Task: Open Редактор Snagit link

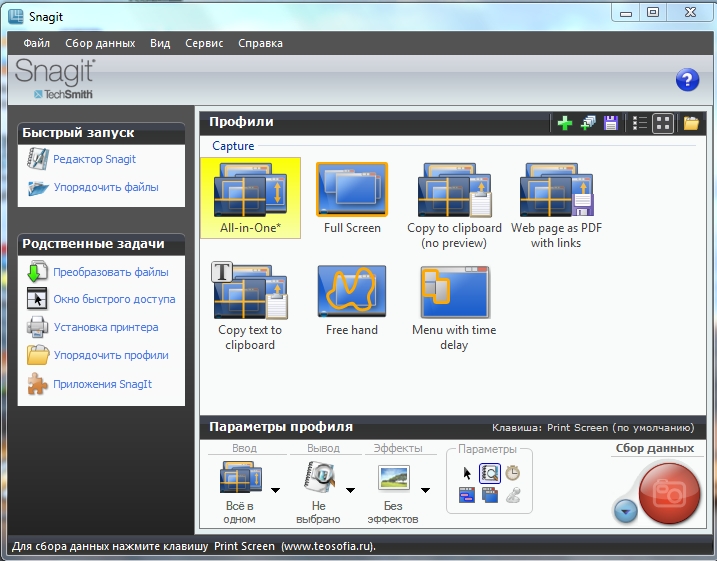Action: click(x=95, y=159)
